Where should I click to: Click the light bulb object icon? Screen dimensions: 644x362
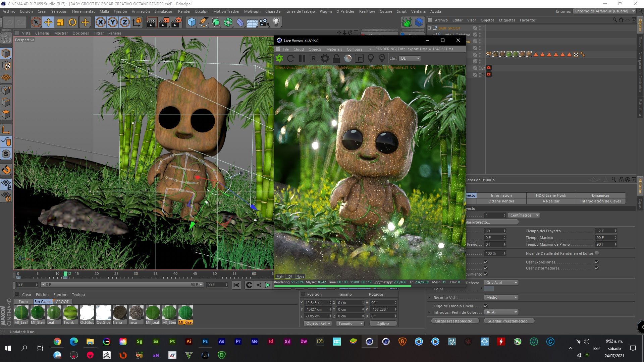(x=276, y=22)
